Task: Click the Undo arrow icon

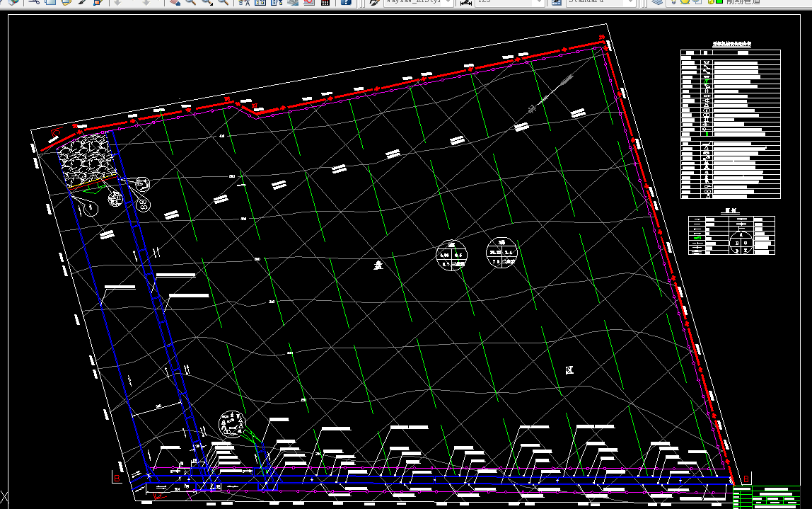Action: [x=117, y=2]
